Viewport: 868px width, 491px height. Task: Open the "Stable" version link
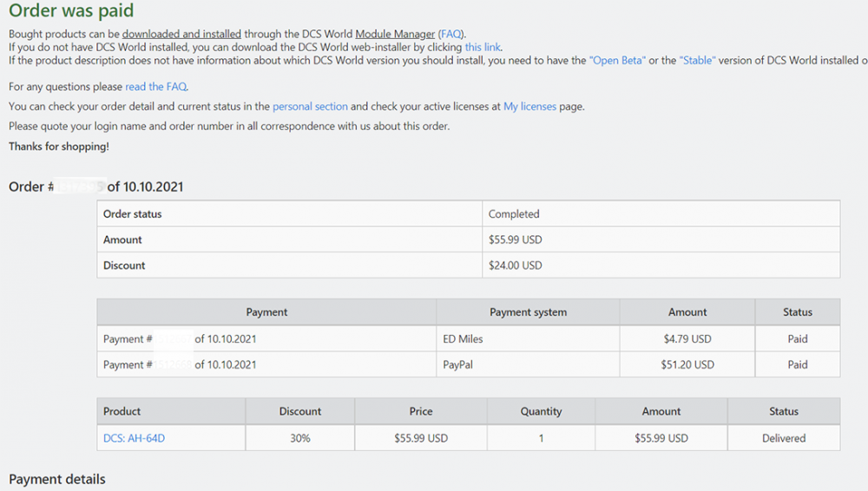point(698,61)
